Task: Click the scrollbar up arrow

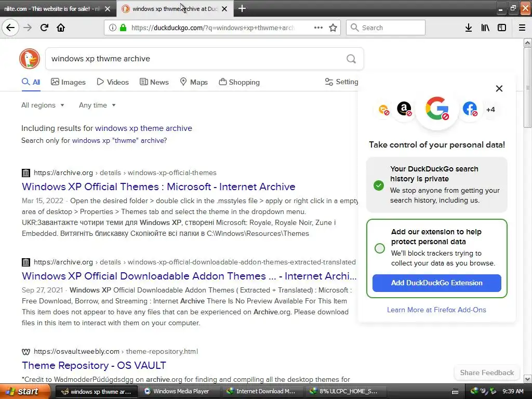Action: [x=527, y=43]
